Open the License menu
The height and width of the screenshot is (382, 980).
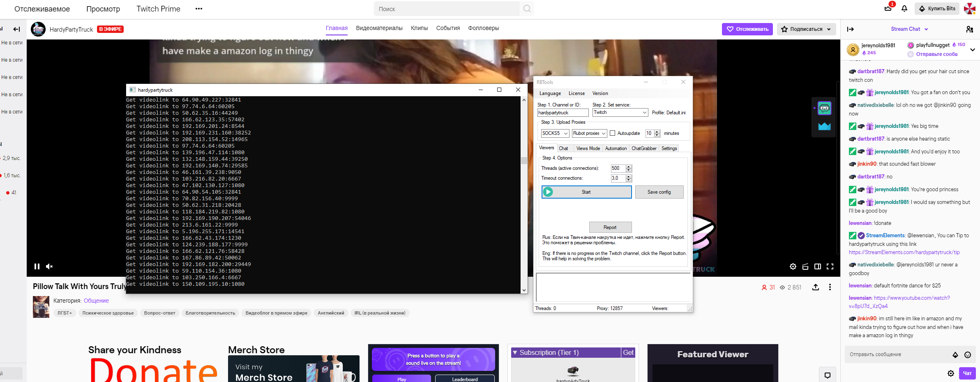pos(576,93)
